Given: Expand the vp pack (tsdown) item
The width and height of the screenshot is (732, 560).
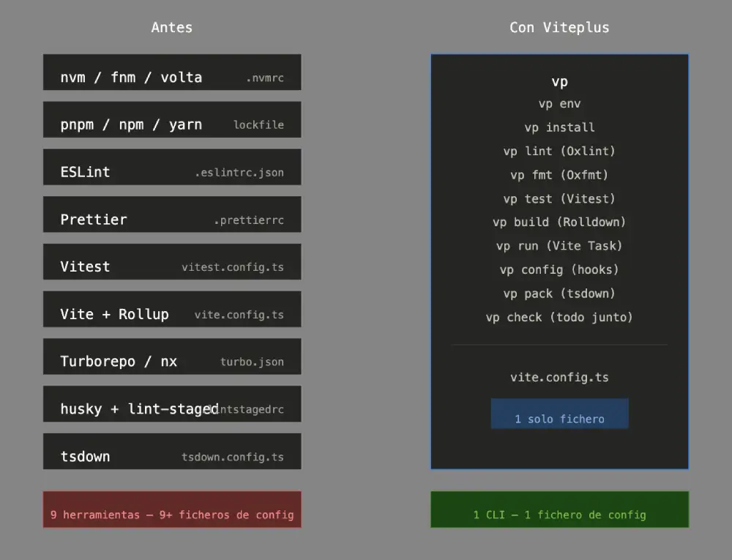Looking at the screenshot, I should (x=559, y=293).
